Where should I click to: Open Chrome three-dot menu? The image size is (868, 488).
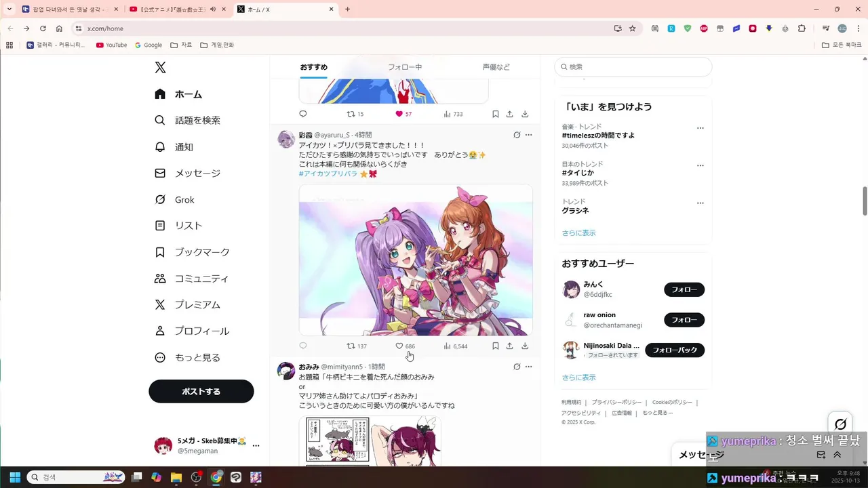click(x=858, y=28)
